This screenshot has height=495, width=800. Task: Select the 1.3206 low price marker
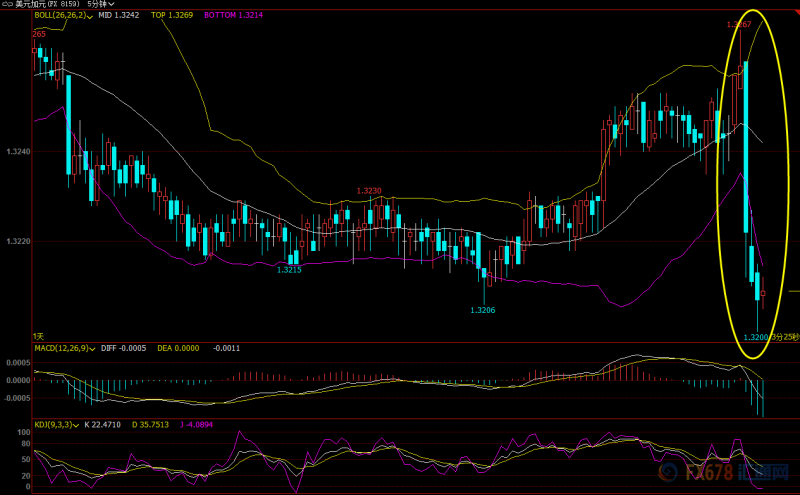[x=483, y=310]
